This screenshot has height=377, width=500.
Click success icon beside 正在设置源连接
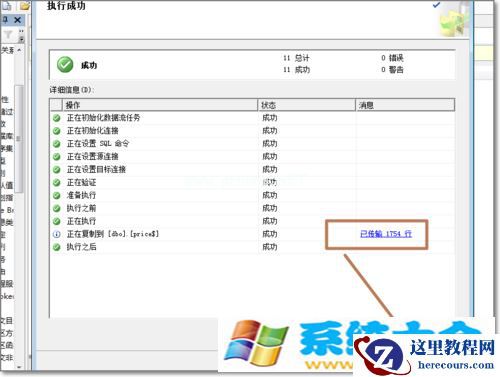click(x=57, y=157)
